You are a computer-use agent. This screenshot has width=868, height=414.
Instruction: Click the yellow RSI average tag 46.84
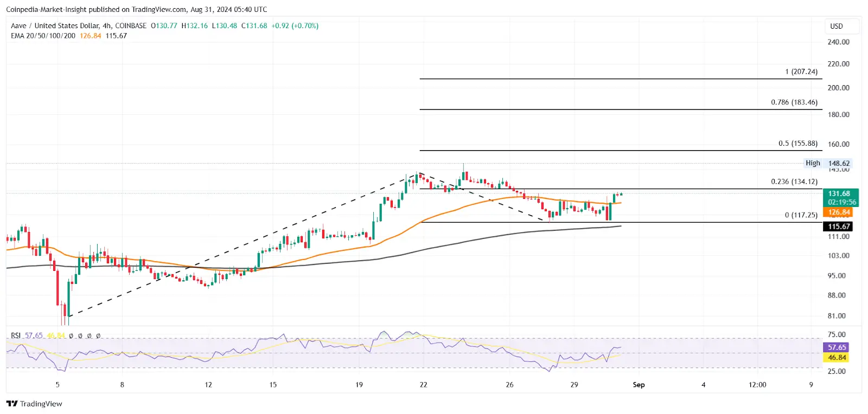(837, 358)
